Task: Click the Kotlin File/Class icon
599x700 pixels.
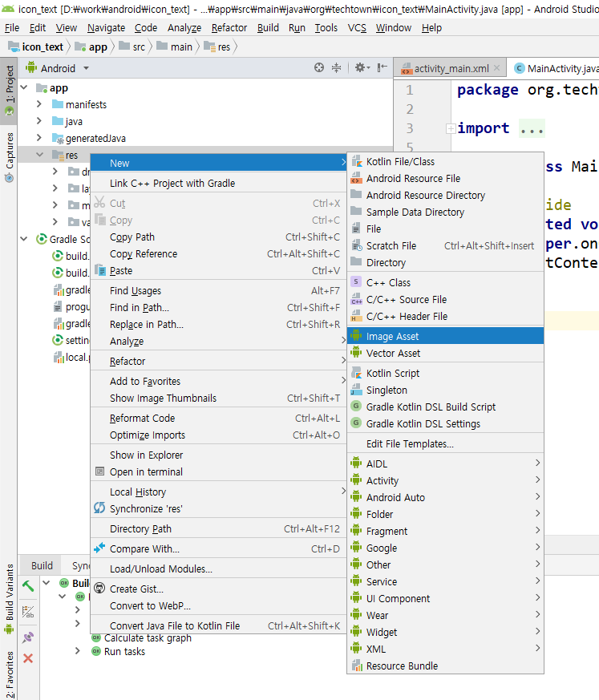Action: click(x=356, y=162)
